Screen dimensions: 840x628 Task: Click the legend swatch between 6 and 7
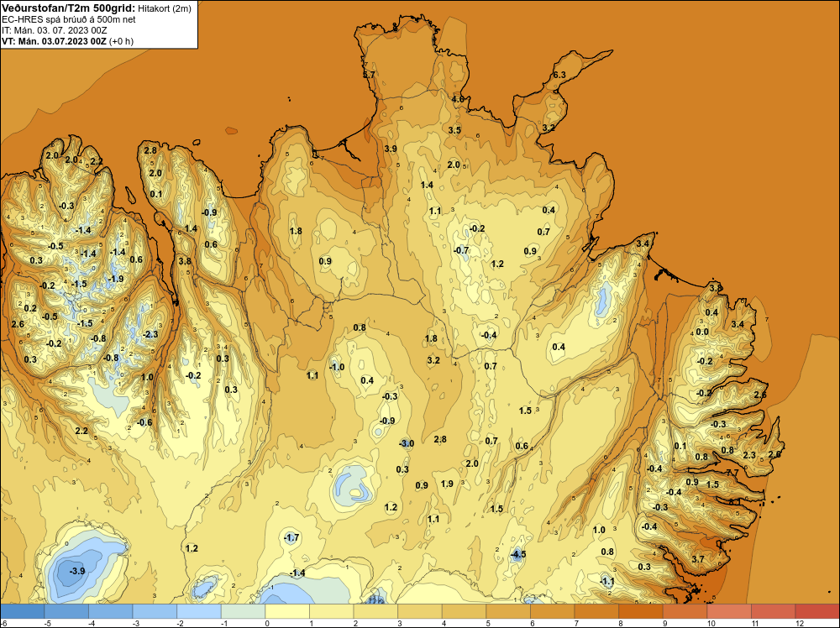553,611
